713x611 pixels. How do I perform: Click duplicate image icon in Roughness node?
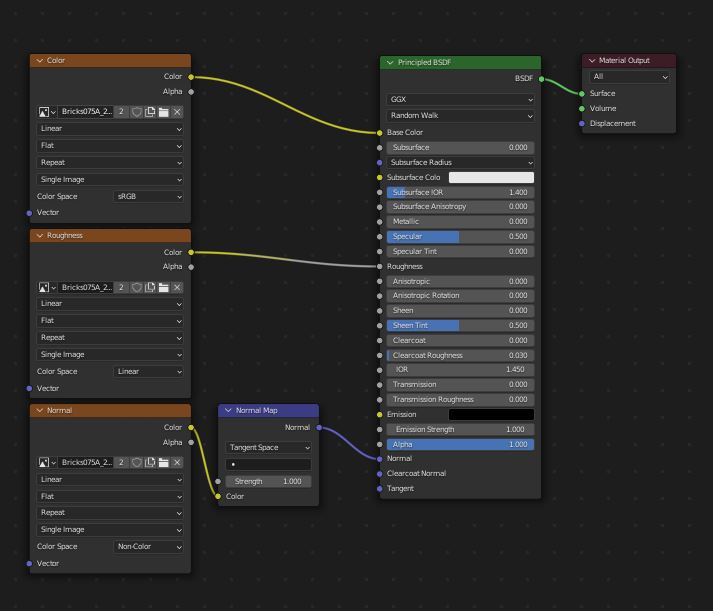point(150,287)
